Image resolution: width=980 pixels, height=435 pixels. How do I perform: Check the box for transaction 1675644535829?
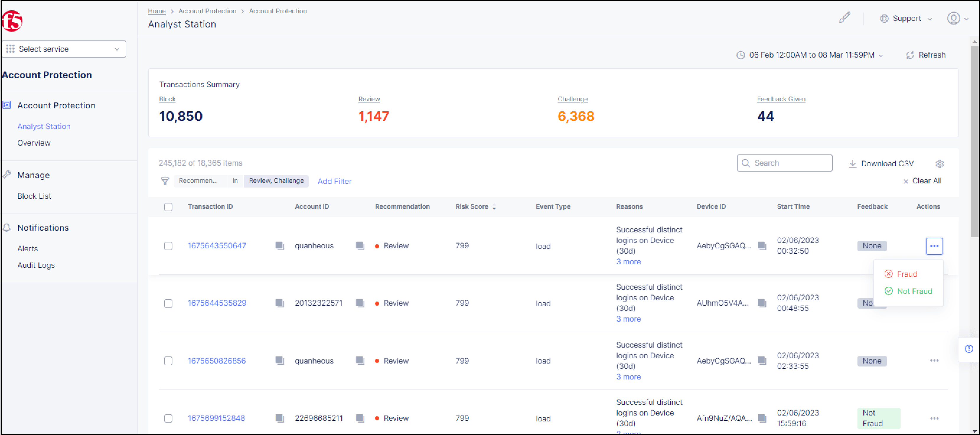pyautogui.click(x=168, y=303)
